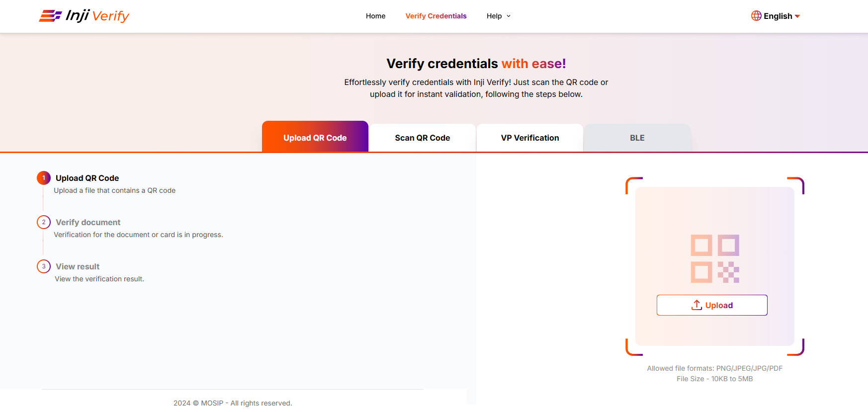The height and width of the screenshot is (412, 868).
Task: Click the Inji Verify logo
Action: pos(84,16)
